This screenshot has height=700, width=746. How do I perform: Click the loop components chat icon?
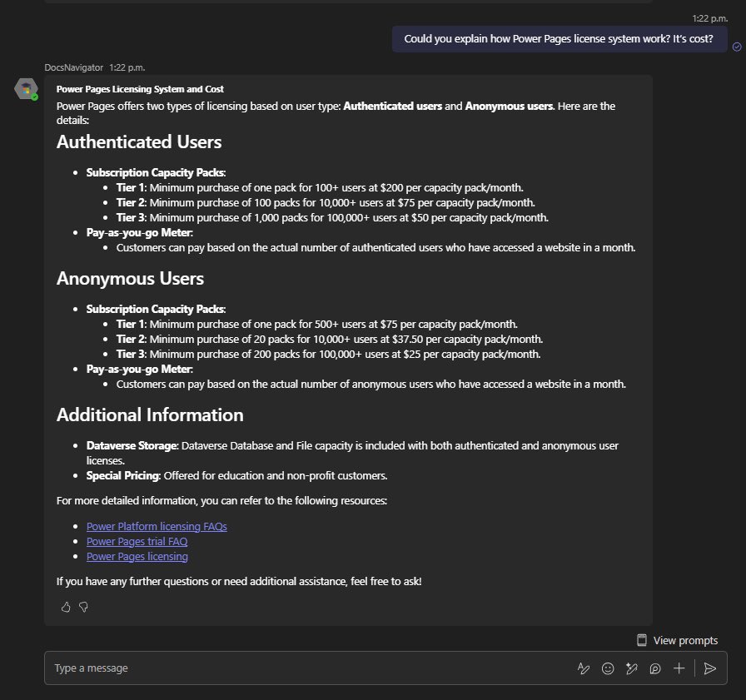(655, 668)
